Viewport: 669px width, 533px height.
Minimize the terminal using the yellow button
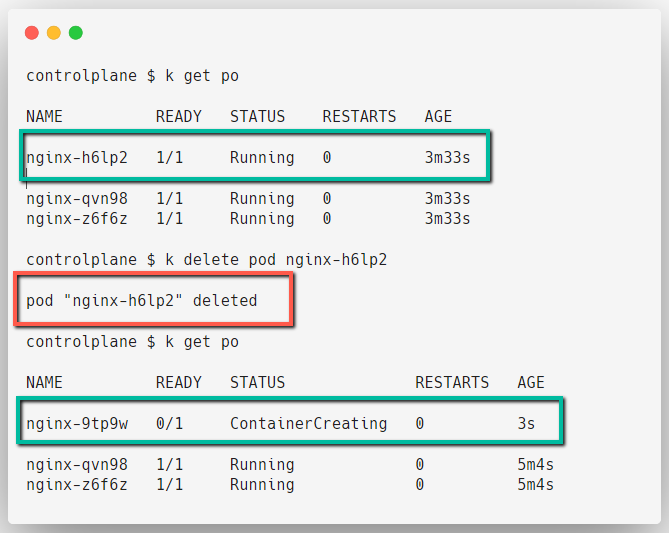click(x=54, y=33)
